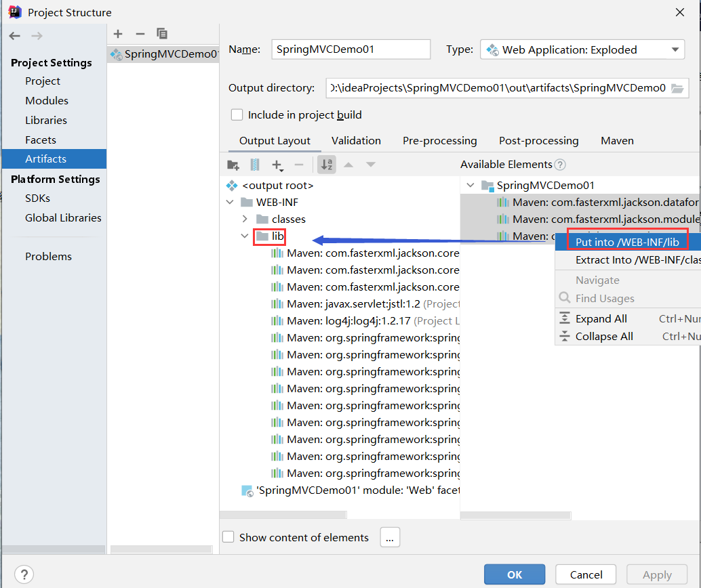Select Maven: com.fasterxml.jackson.module in Available Elements

click(598, 219)
